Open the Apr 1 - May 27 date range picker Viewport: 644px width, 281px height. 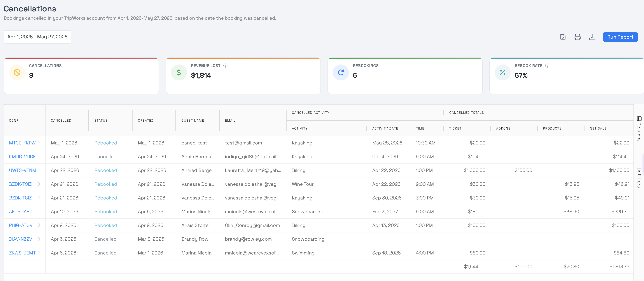pos(37,37)
